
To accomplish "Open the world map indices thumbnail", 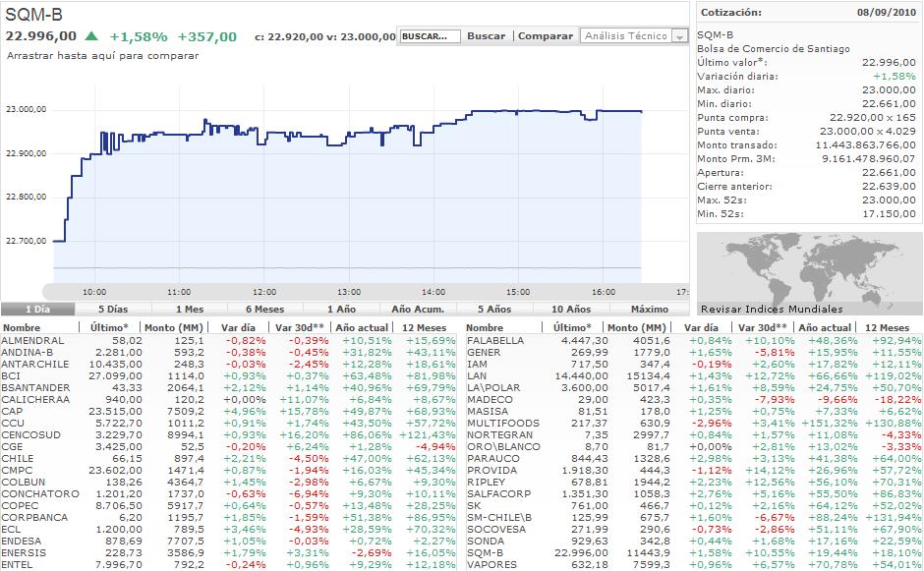I will [808, 267].
